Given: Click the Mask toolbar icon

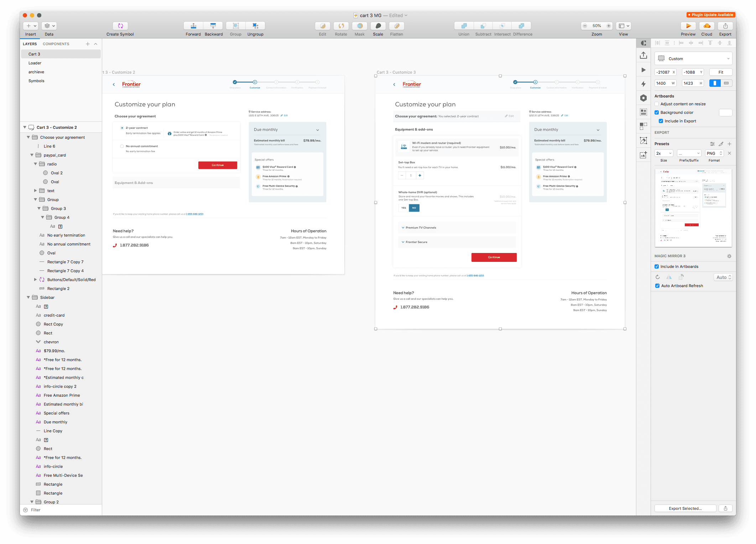Looking at the screenshot, I should pyautogui.click(x=360, y=26).
